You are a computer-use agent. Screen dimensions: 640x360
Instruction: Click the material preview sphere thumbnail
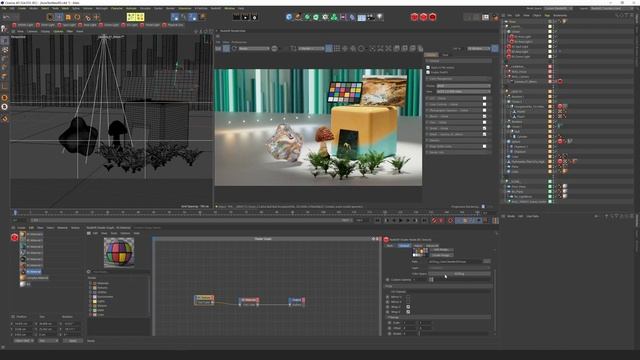(119, 252)
